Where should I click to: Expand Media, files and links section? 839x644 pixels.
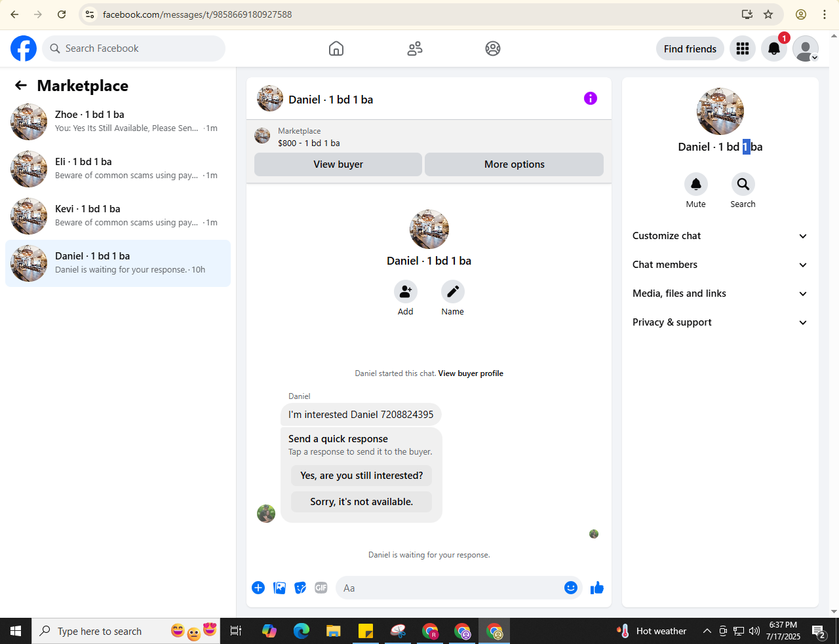click(720, 294)
